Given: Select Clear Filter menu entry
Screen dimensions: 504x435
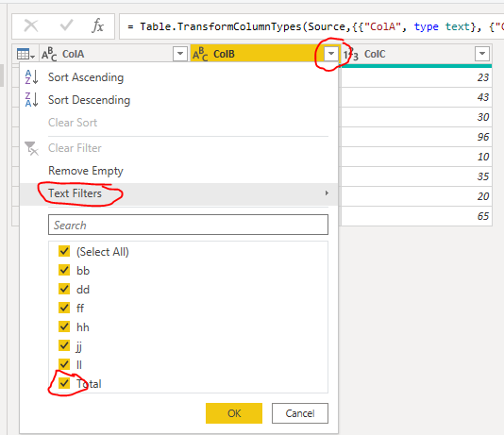Looking at the screenshot, I should click(x=178, y=148).
